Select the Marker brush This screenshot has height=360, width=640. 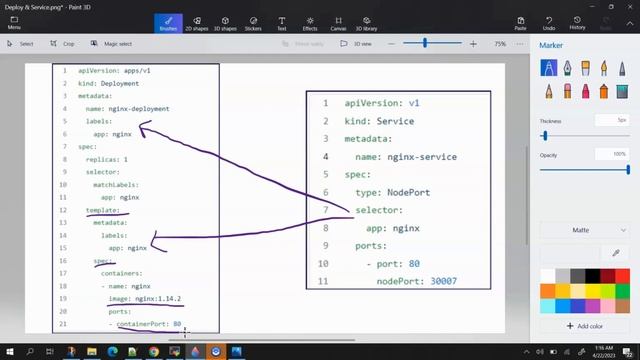549,68
